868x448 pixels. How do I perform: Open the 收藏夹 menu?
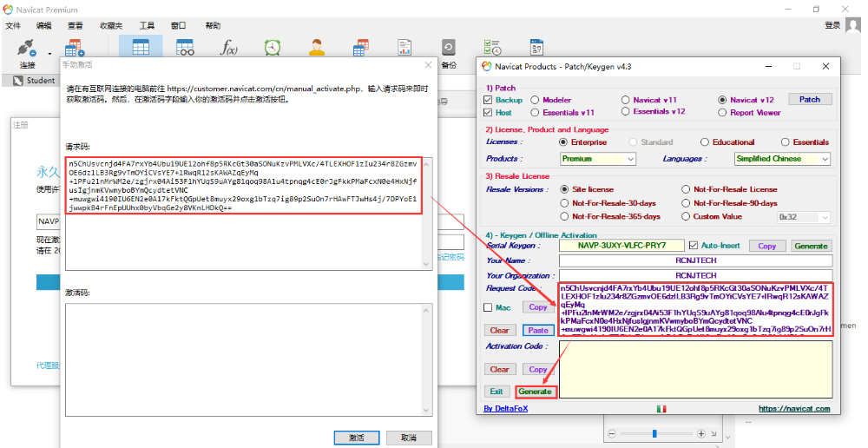tap(111, 25)
